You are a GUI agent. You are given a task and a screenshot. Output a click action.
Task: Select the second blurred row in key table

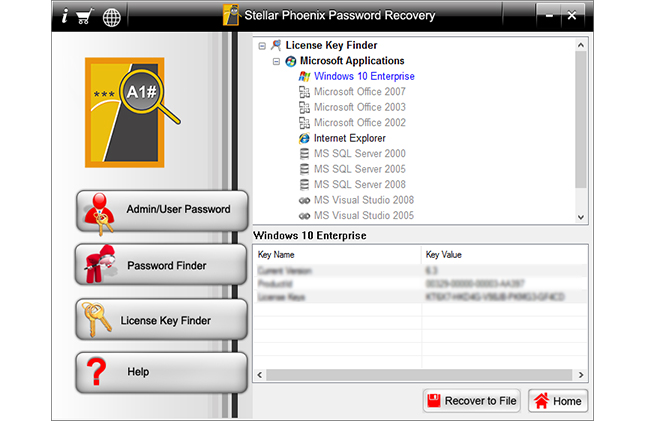(x=420, y=284)
